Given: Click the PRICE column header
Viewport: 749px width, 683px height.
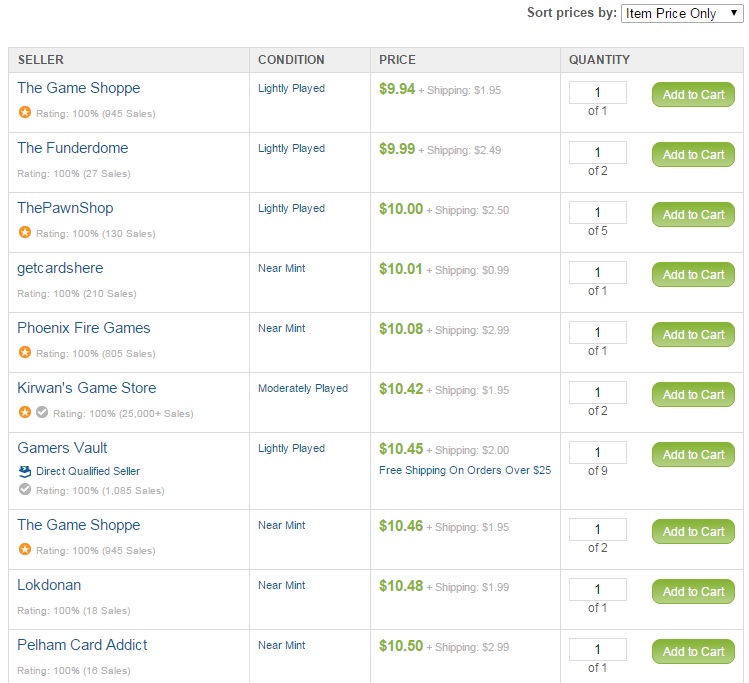Looking at the screenshot, I should coord(397,60).
